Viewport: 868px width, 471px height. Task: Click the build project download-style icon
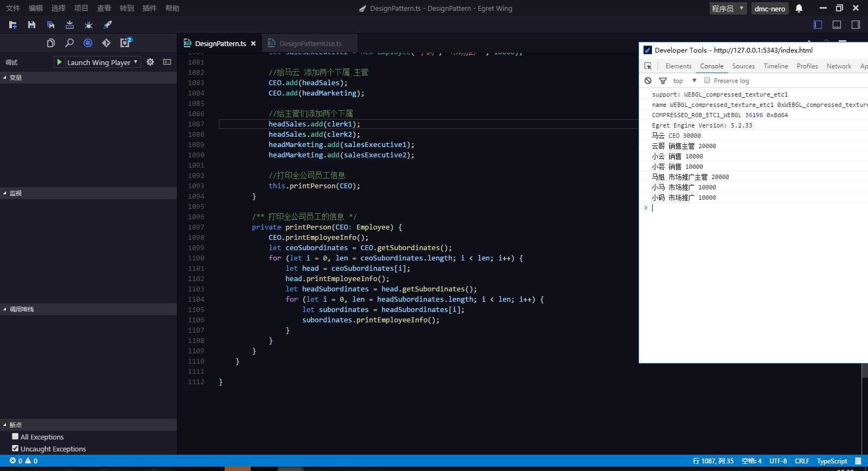point(69,25)
